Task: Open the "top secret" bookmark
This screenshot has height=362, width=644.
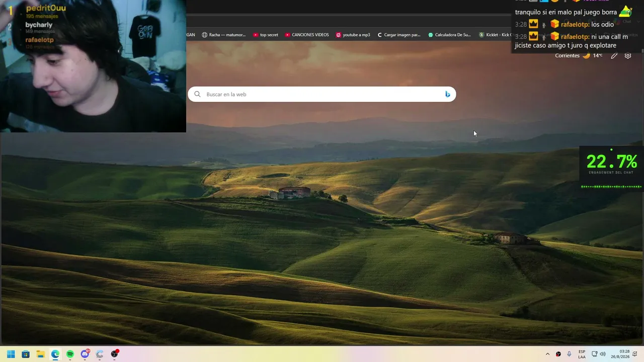Action: click(x=266, y=35)
